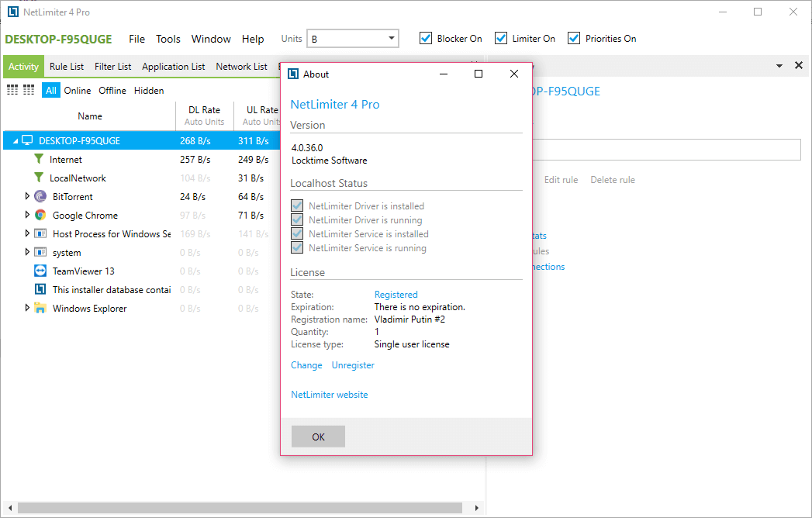Click the About dialog logo icon
The image size is (812, 518).
[x=293, y=74]
